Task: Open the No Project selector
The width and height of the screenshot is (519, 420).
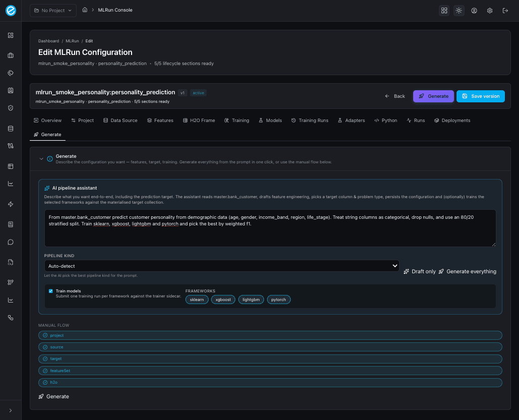Action: 52,10
